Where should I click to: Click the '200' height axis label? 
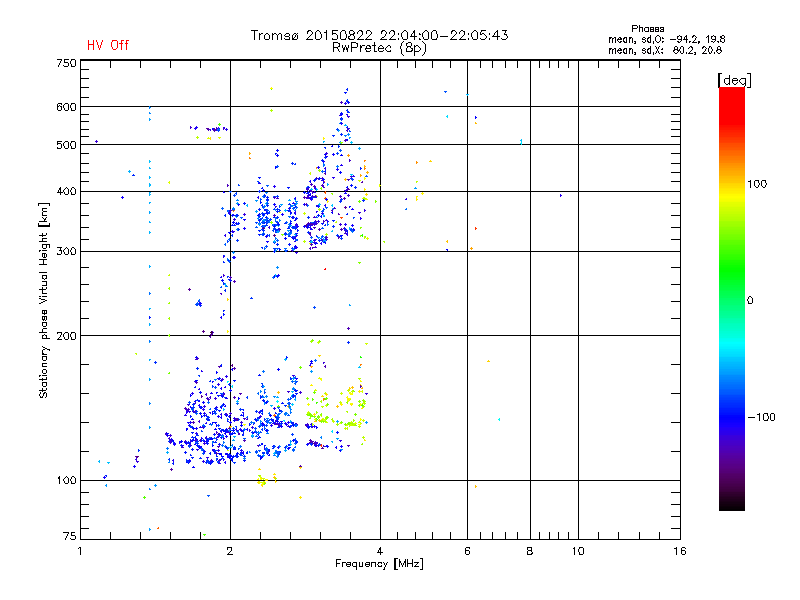point(67,336)
